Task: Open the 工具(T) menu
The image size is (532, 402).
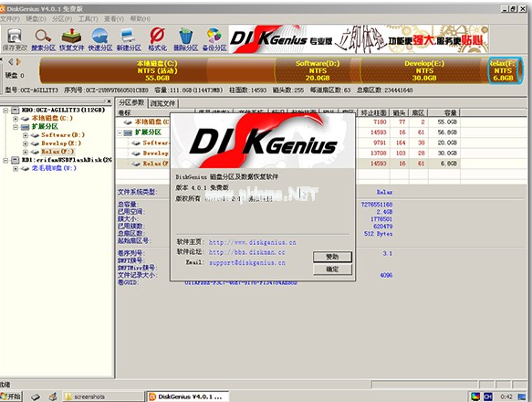Action: pos(89,18)
